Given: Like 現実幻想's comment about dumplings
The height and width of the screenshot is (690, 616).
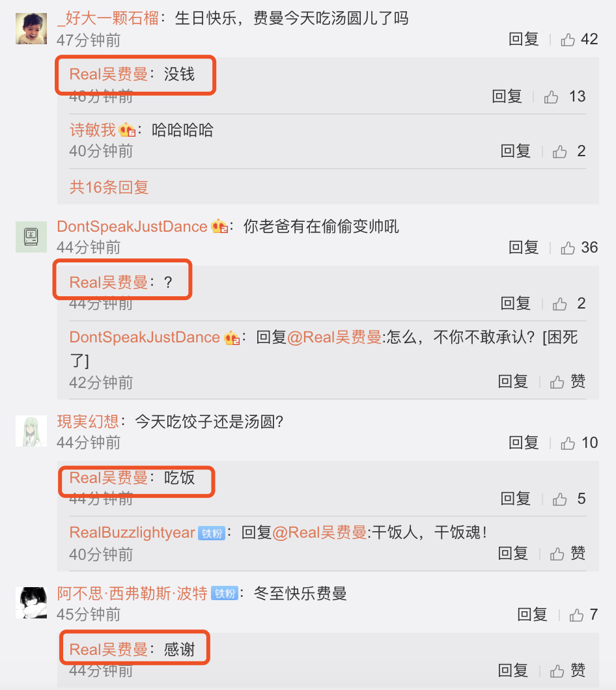Looking at the screenshot, I should tap(579, 443).
